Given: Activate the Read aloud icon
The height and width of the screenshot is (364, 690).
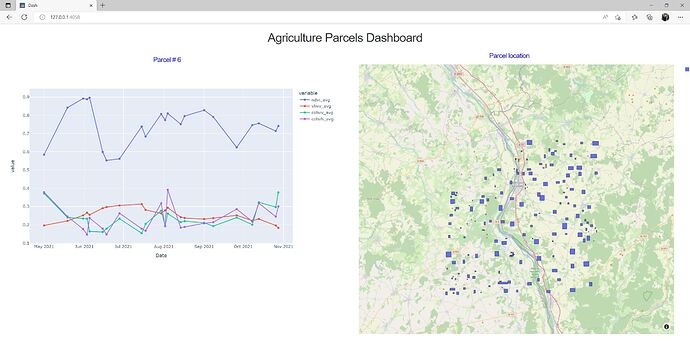Looking at the screenshot, I should click(606, 17).
